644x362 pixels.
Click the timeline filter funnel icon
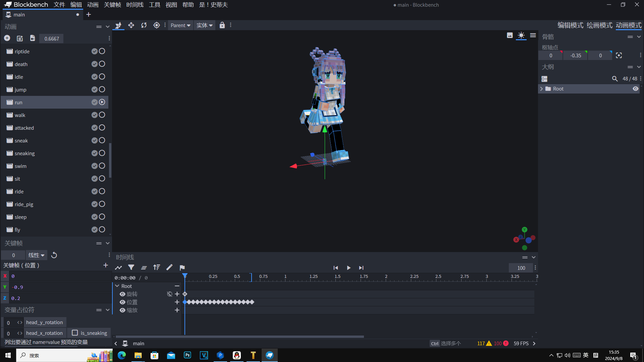131,267
